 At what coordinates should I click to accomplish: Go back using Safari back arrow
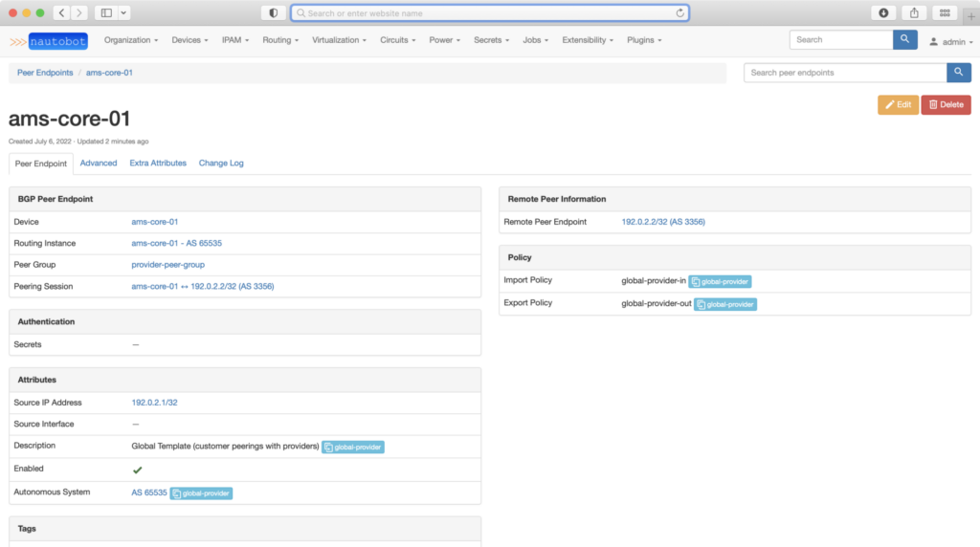pos(61,12)
